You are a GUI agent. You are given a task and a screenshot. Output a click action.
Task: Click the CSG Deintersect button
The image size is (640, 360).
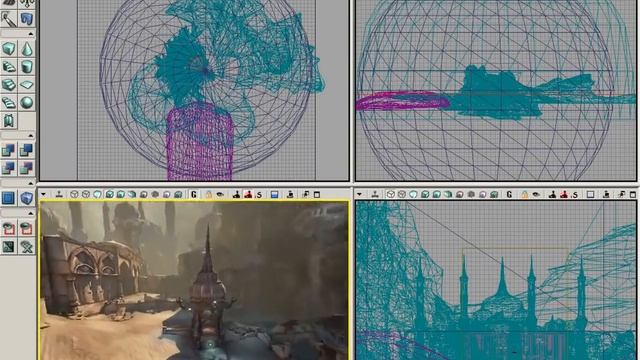pyautogui.click(x=27, y=168)
